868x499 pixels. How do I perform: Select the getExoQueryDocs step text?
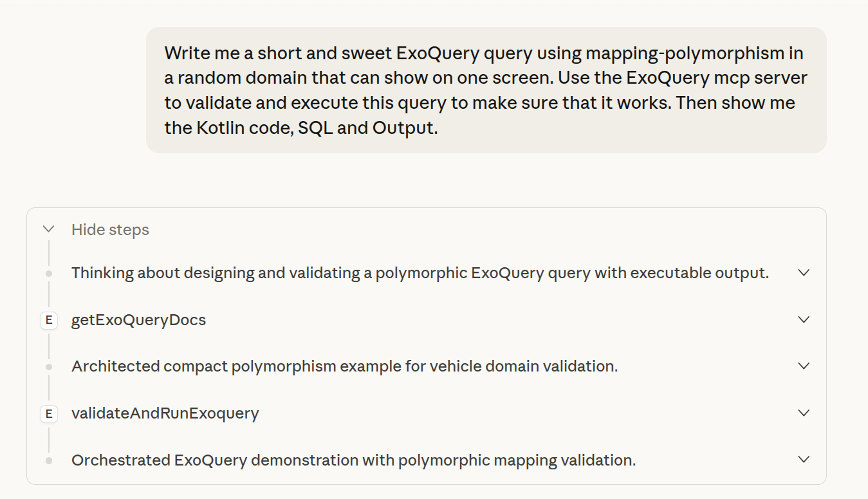[x=138, y=319]
